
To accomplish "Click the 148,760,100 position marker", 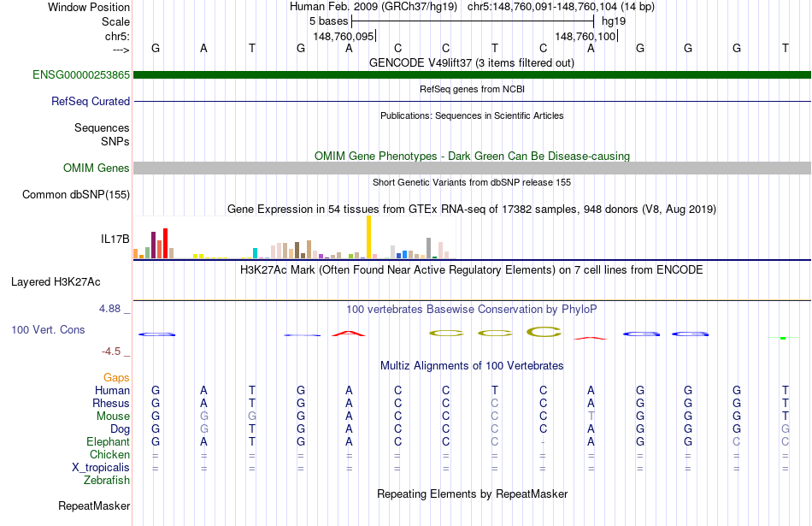I will (585, 36).
